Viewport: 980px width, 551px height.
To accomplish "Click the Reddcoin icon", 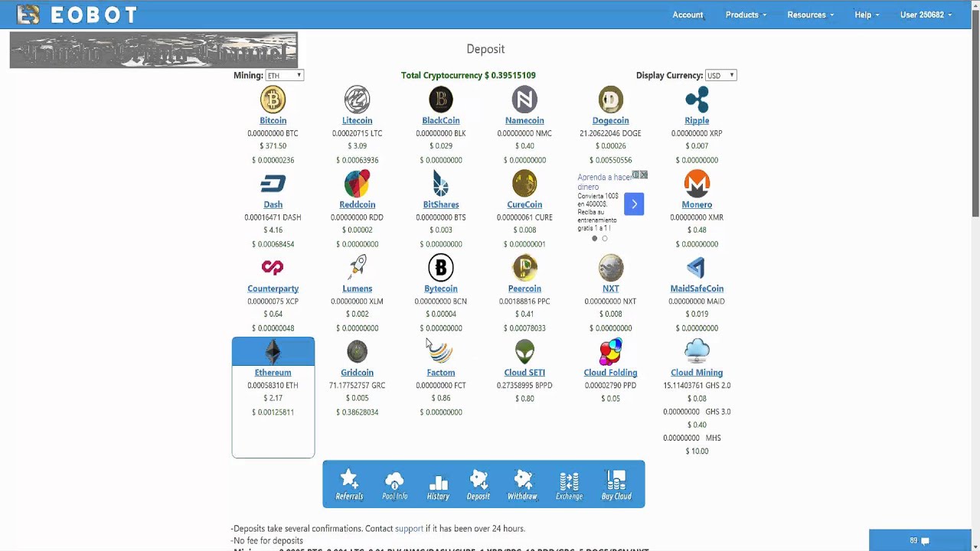I will [x=357, y=184].
